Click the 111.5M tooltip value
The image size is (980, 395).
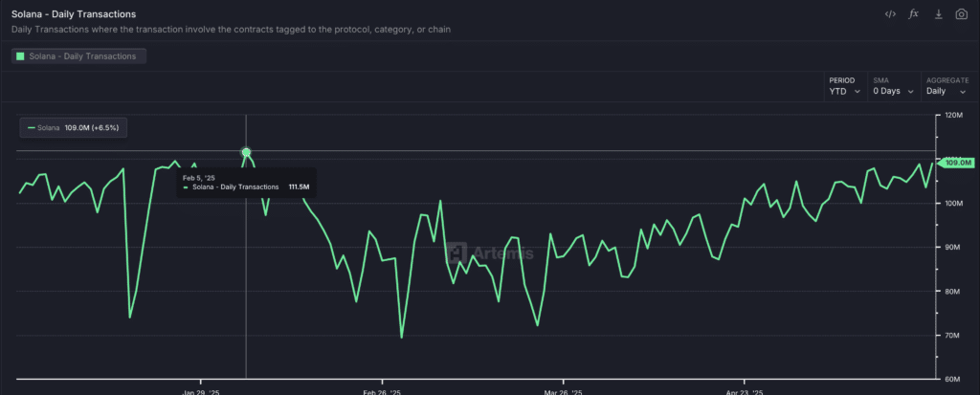(x=299, y=187)
